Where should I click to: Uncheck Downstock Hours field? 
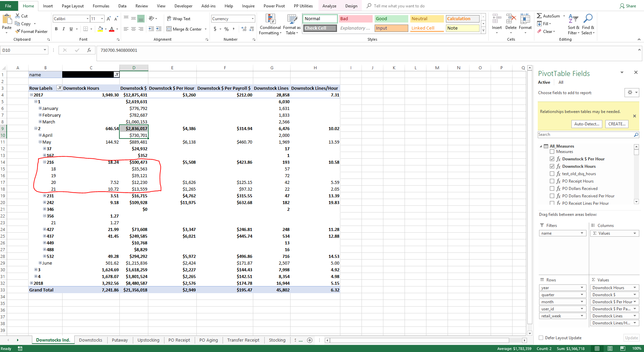(552, 166)
